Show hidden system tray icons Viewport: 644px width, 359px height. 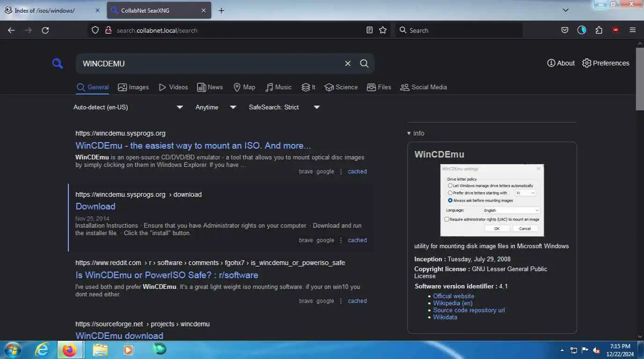(x=562, y=350)
